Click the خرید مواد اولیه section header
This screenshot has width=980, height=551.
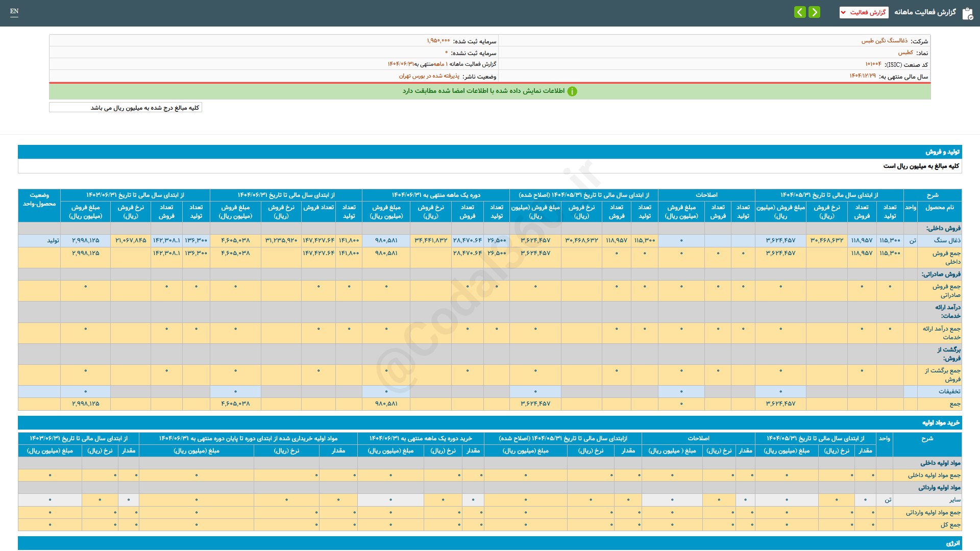pyautogui.click(x=940, y=423)
